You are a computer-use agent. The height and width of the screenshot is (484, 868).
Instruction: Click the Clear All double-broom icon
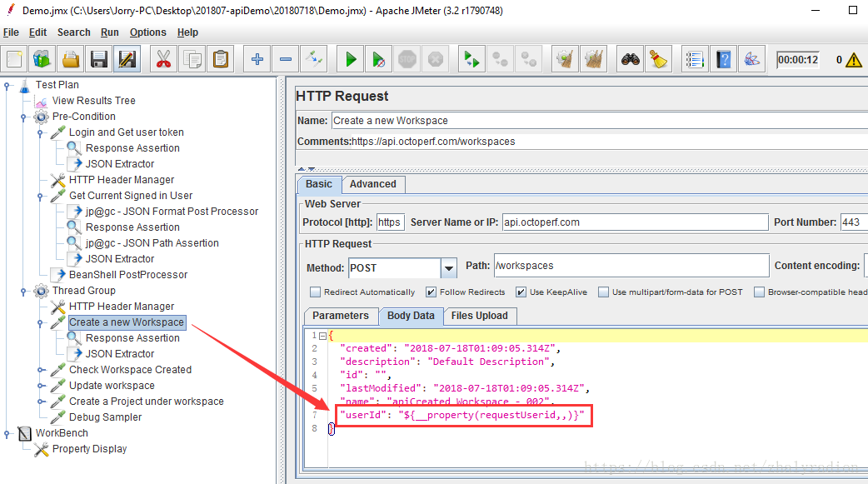coord(594,59)
